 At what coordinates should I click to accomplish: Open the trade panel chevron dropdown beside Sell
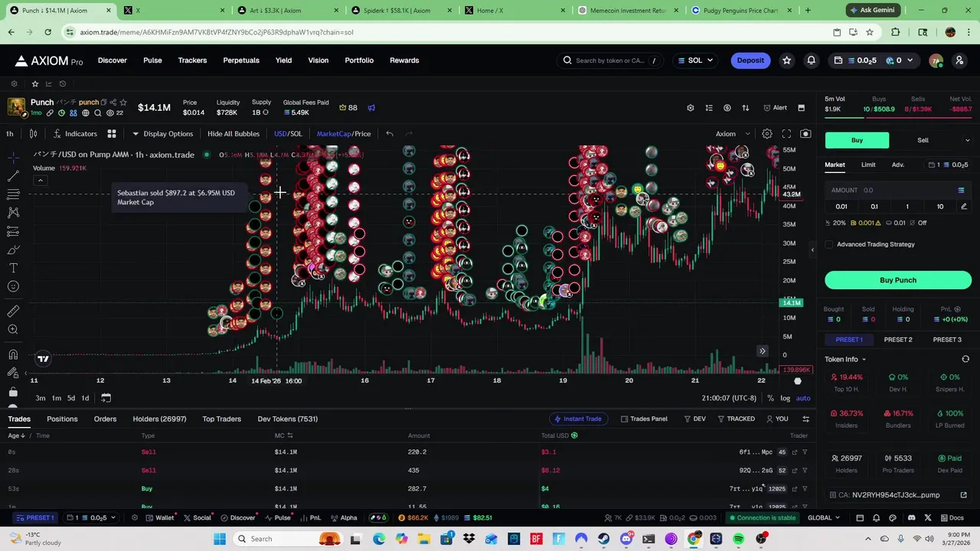coord(967,140)
